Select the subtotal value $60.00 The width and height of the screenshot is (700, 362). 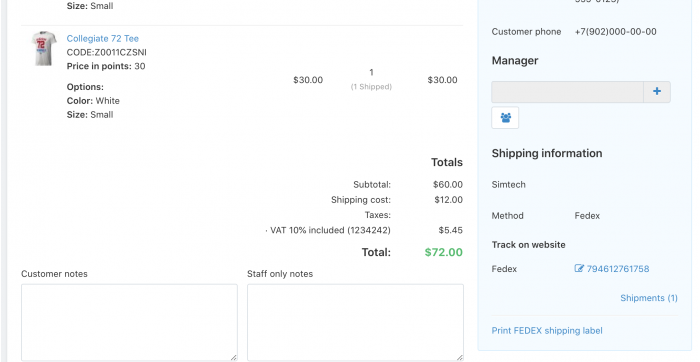click(x=448, y=184)
